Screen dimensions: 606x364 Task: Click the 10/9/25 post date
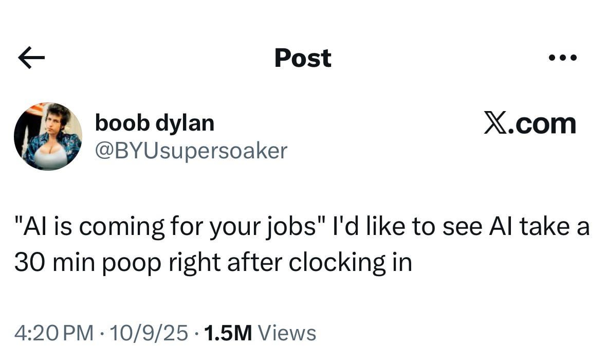coord(149,333)
